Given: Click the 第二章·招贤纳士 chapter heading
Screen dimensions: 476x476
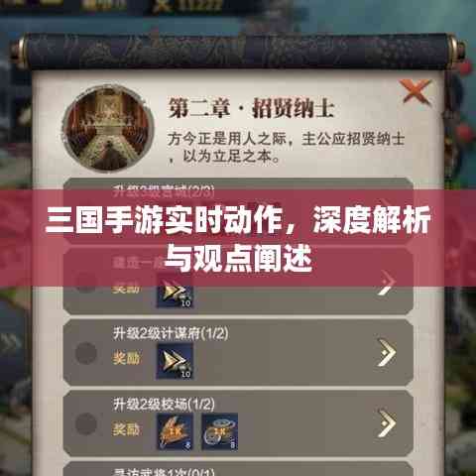Looking at the screenshot, I should pos(251,108).
